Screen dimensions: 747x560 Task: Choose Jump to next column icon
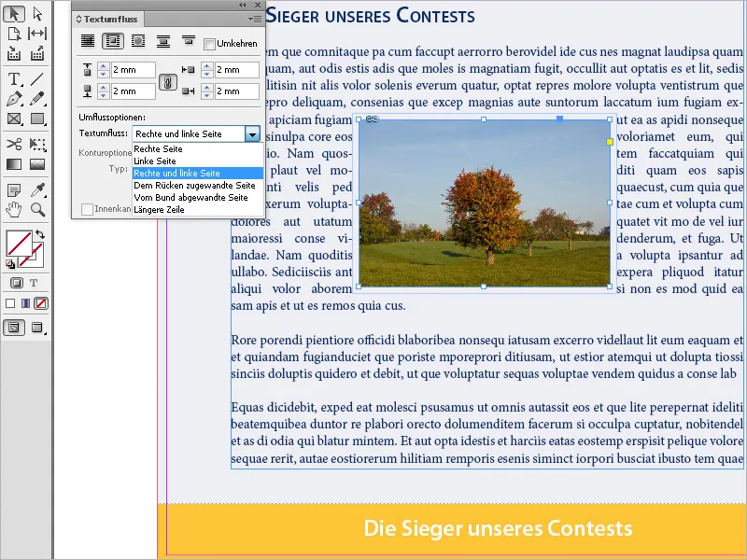(x=189, y=41)
